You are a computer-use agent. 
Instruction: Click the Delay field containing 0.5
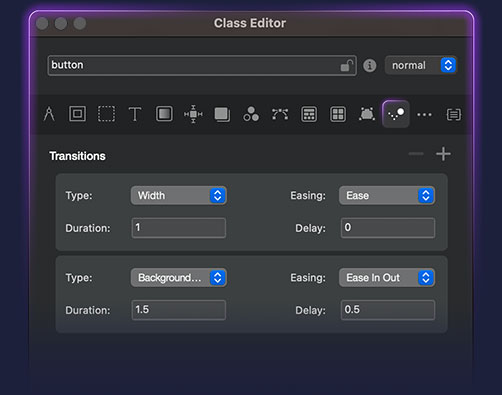(x=388, y=310)
